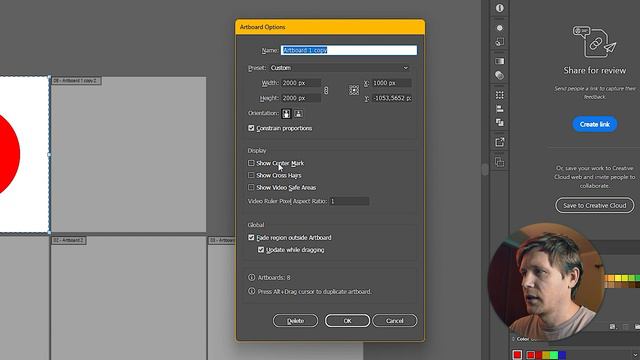This screenshot has width=640, height=360.
Task: Toggle Update while dragging checkbox
Action: pos(261,250)
